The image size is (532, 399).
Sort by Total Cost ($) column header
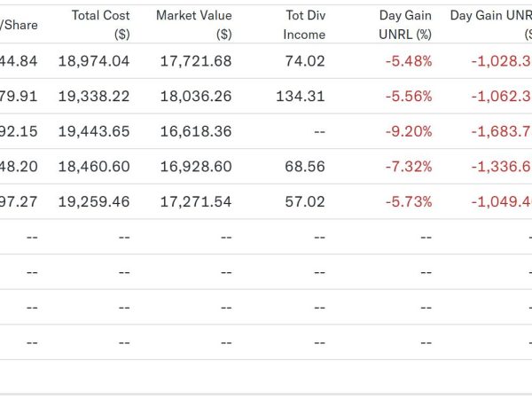[x=101, y=25]
